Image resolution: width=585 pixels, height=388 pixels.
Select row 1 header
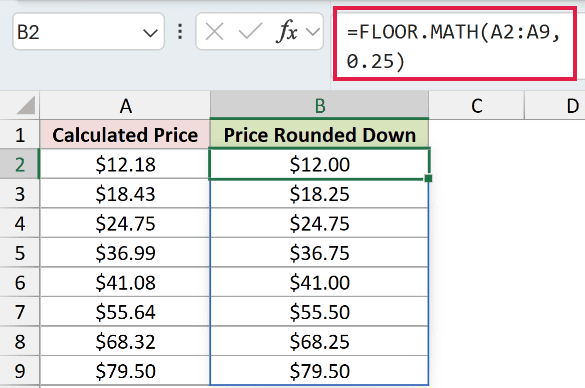click(x=20, y=134)
